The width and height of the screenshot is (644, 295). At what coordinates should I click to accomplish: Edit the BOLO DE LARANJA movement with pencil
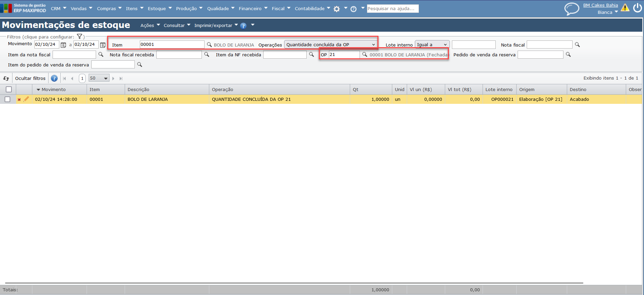26,99
